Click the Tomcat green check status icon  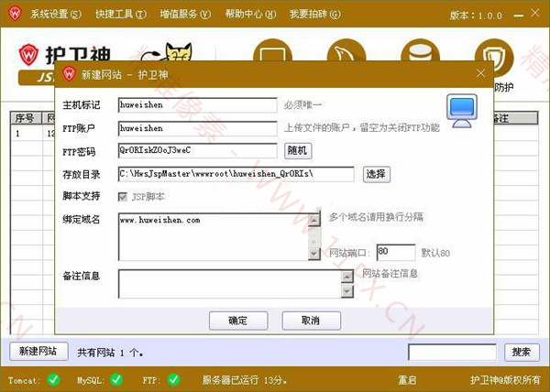click(x=54, y=379)
